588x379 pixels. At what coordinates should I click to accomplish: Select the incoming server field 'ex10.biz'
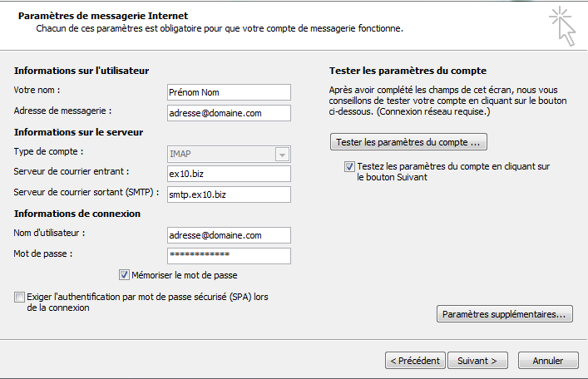(228, 174)
